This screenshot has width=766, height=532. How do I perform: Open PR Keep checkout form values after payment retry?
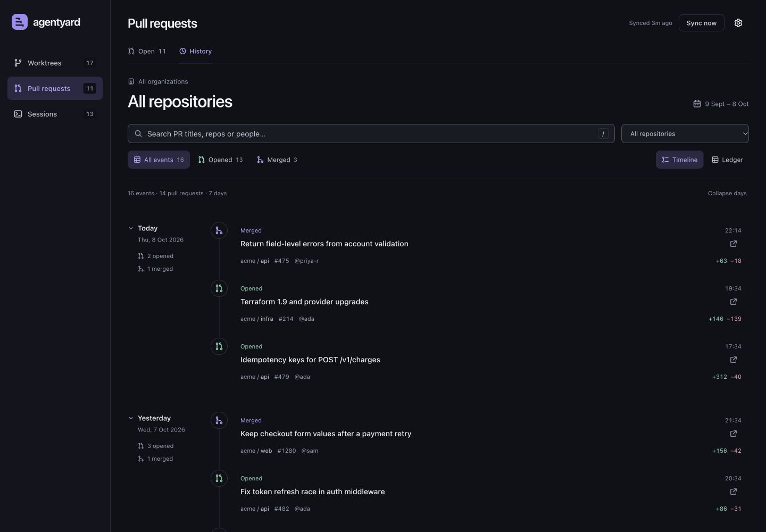[326, 434]
